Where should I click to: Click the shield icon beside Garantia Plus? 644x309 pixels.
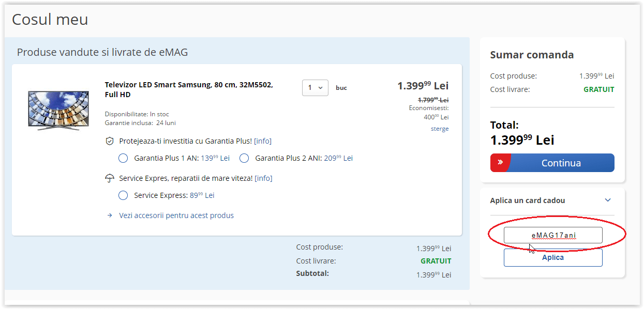pyautogui.click(x=109, y=141)
